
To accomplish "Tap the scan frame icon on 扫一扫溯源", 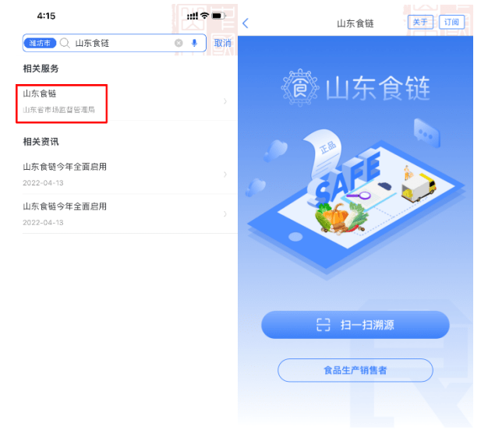I will tap(323, 325).
